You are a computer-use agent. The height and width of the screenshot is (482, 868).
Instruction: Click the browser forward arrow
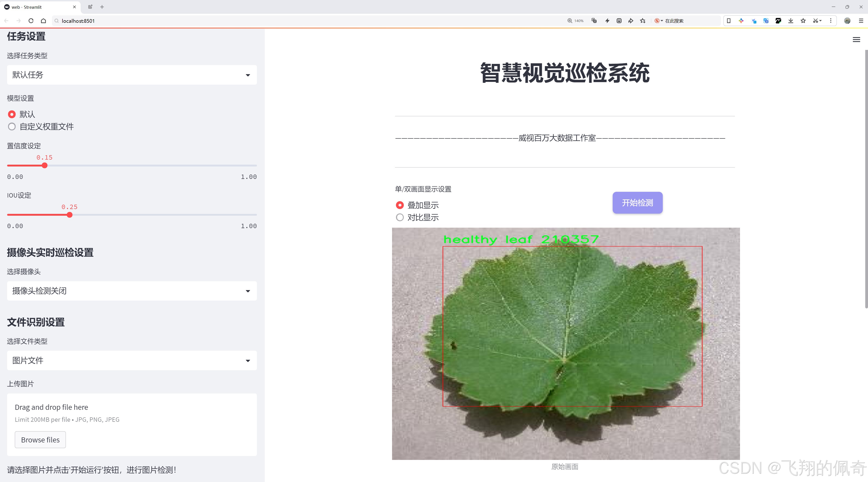19,21
